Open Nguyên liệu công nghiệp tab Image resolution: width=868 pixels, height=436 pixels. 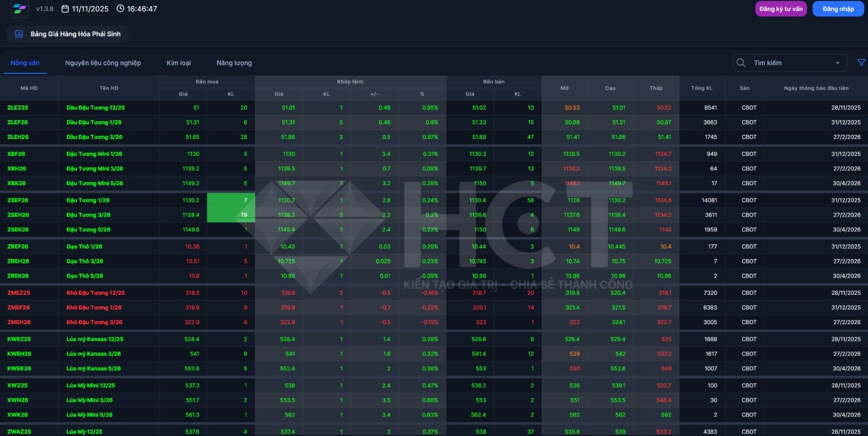pyautogui.click(x=103, y=63)
